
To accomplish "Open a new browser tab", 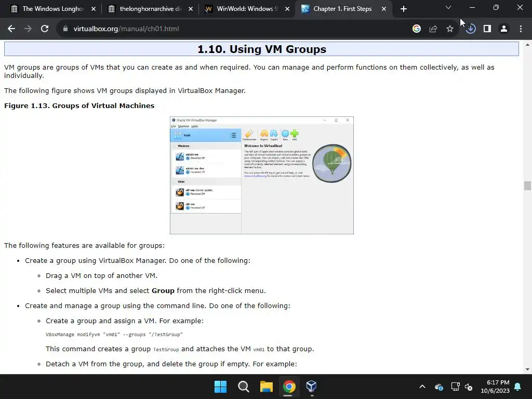I will click(403, 9).
